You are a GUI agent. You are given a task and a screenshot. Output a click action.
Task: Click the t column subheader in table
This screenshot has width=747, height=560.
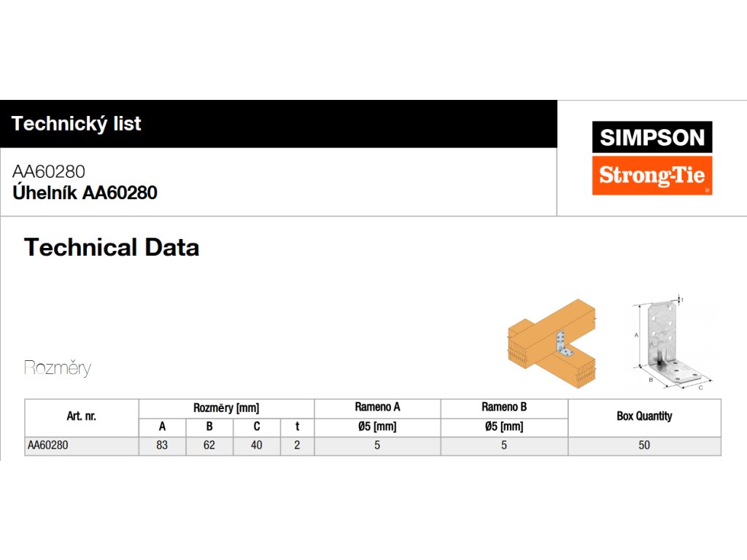click(297, 427)
